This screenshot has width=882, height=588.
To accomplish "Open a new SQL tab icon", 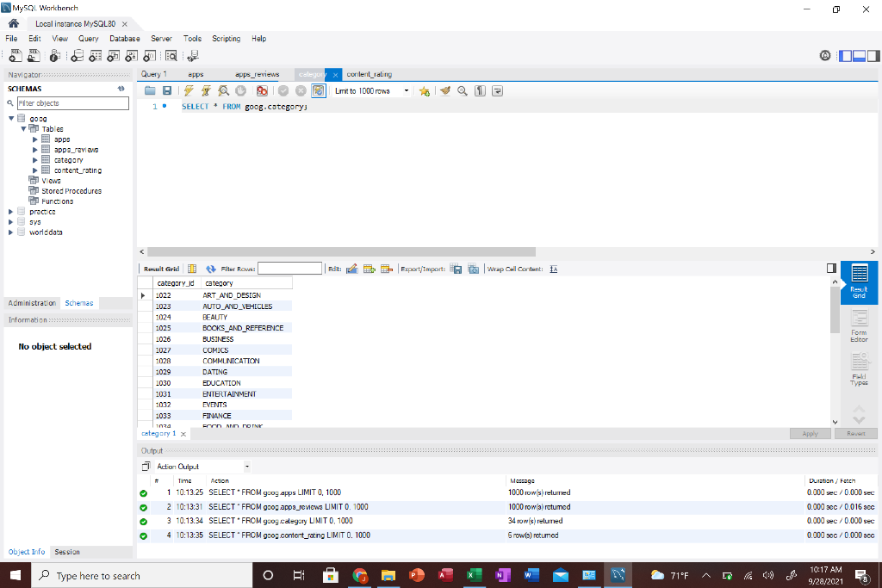I will [x=16, y=56].
